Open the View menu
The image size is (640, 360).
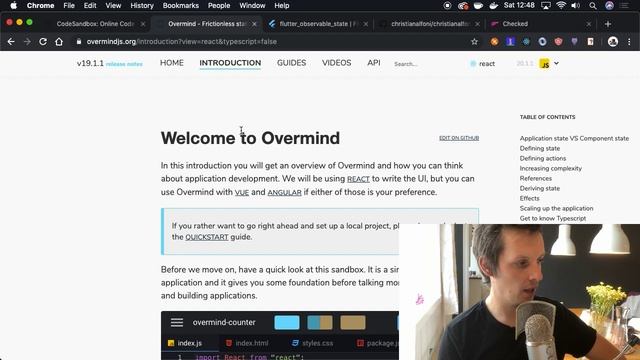(x=113, y=6)
